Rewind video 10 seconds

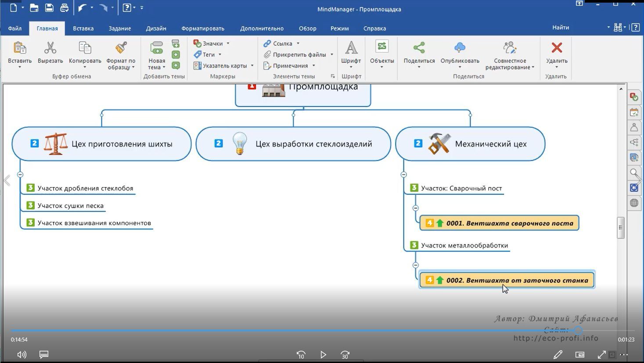point(301,355)
